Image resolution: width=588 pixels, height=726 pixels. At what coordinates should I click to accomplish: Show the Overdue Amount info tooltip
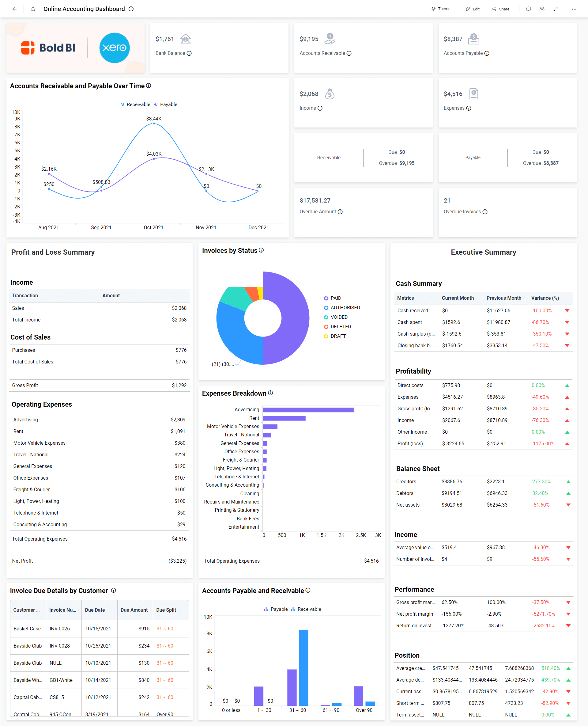(x=341, y=211)
